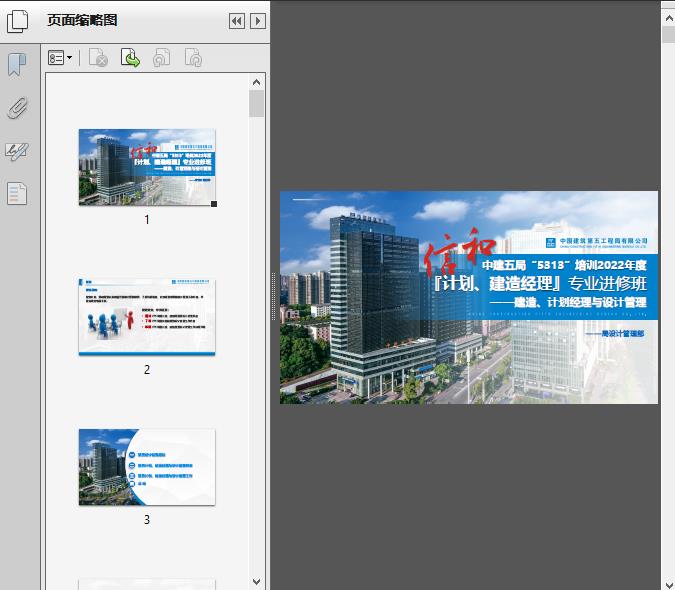Click the panel splitter grip handle
The height and width of the screenshot is (590, 675).
click(x=273, y=297)
